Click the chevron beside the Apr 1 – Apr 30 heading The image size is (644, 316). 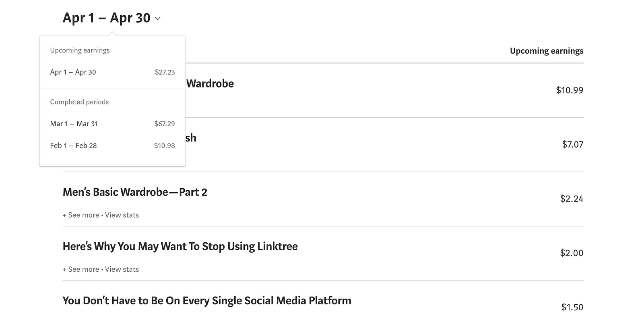pos(158,19)
